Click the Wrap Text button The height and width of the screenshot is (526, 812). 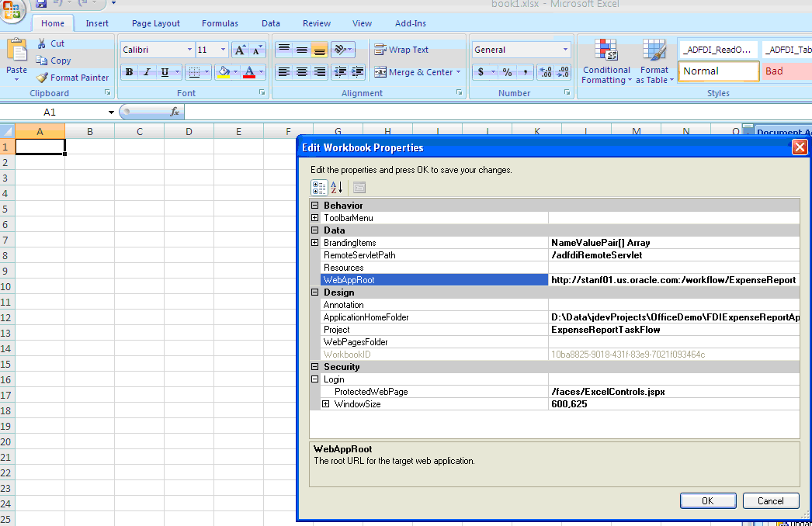point(401,50)
